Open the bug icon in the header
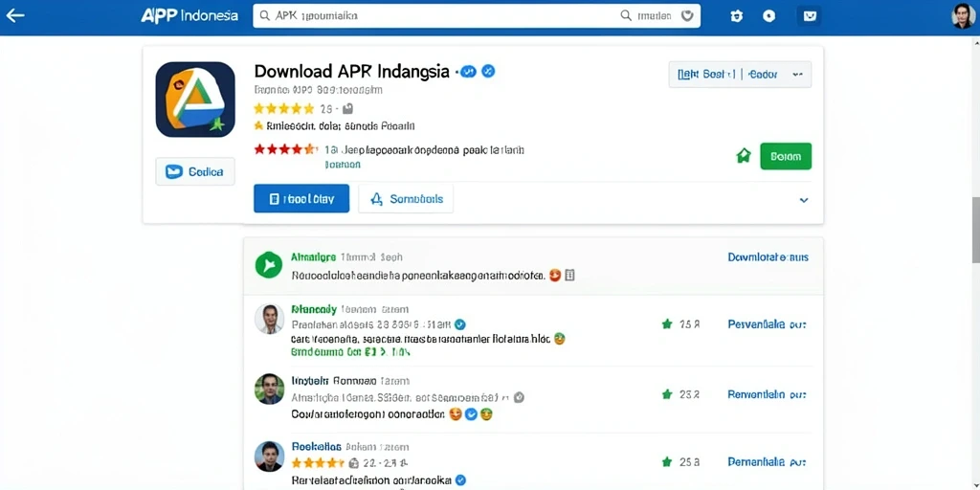The width and height of the screenshot is (980, 490). (736, 16)
